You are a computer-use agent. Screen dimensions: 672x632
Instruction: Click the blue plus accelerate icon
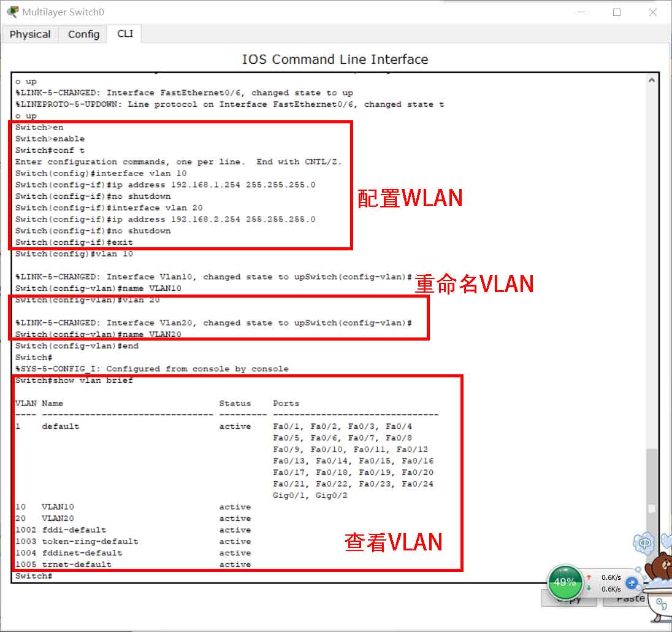[x=632, y=583]
